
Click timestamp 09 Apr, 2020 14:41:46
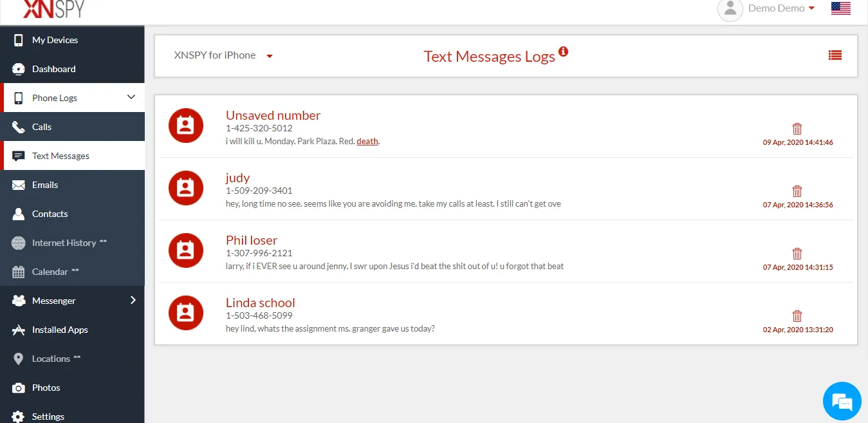798,142
